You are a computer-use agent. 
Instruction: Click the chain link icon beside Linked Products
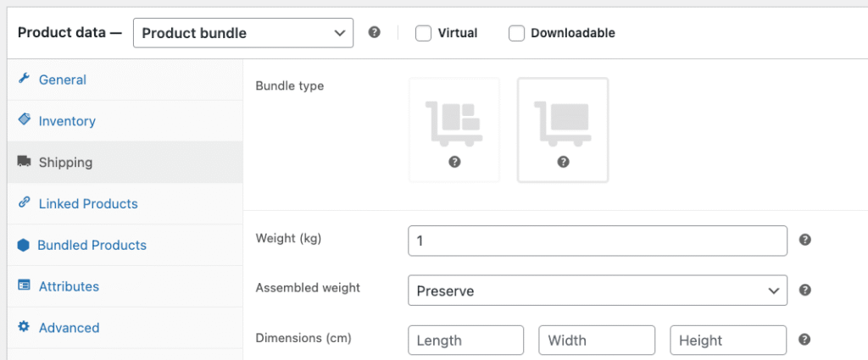coord(24,202)
